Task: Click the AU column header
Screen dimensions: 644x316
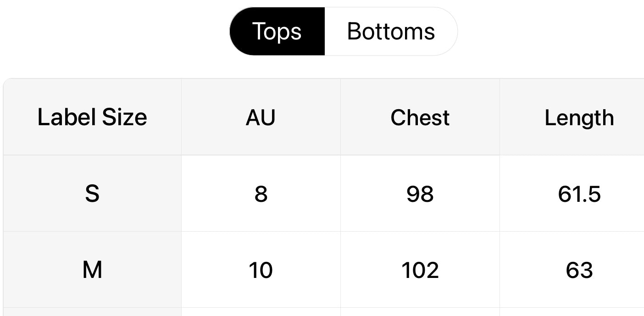Action: pyautogui.click(x=261, y=117)
